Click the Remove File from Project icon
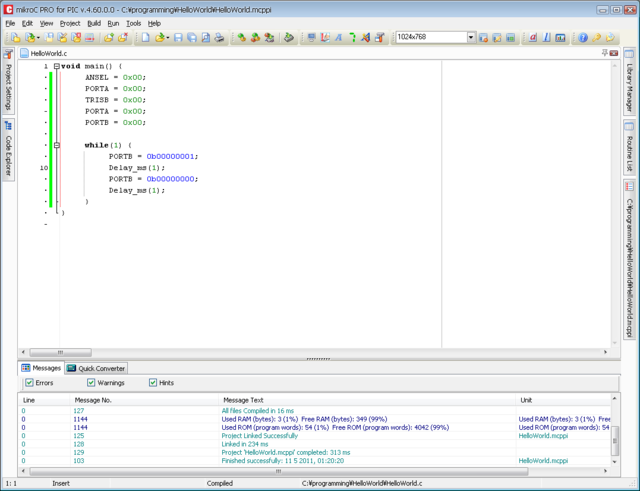This screenshot has width=640, height=491. click(x=122, y=38)
